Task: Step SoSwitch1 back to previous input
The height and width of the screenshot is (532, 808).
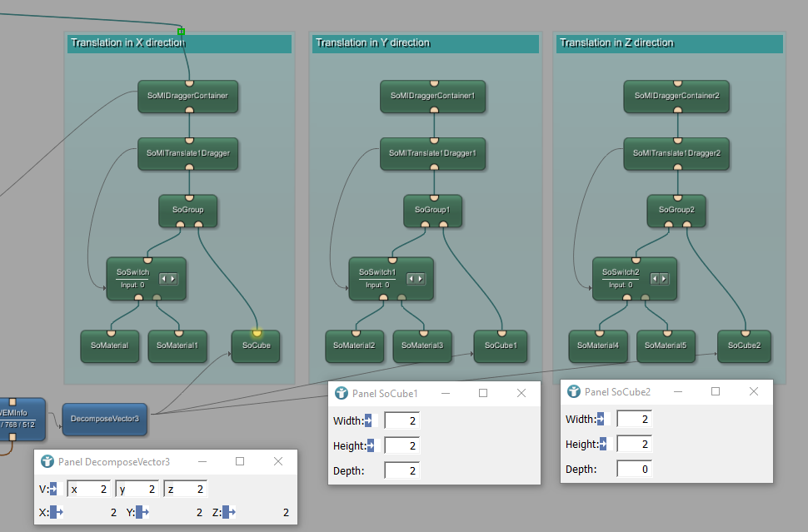Action: pos(412,279)
